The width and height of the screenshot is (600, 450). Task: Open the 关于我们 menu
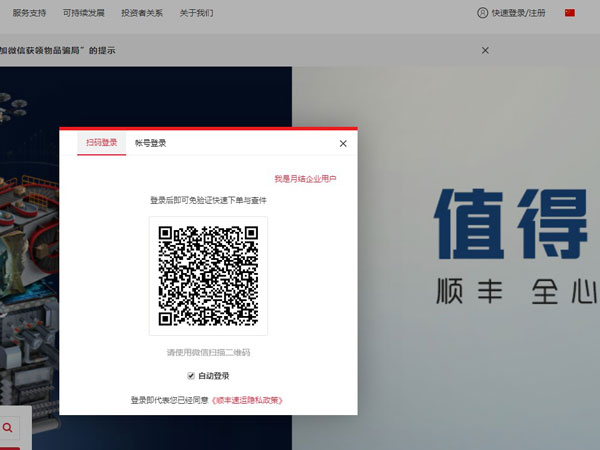pos(195,13)
